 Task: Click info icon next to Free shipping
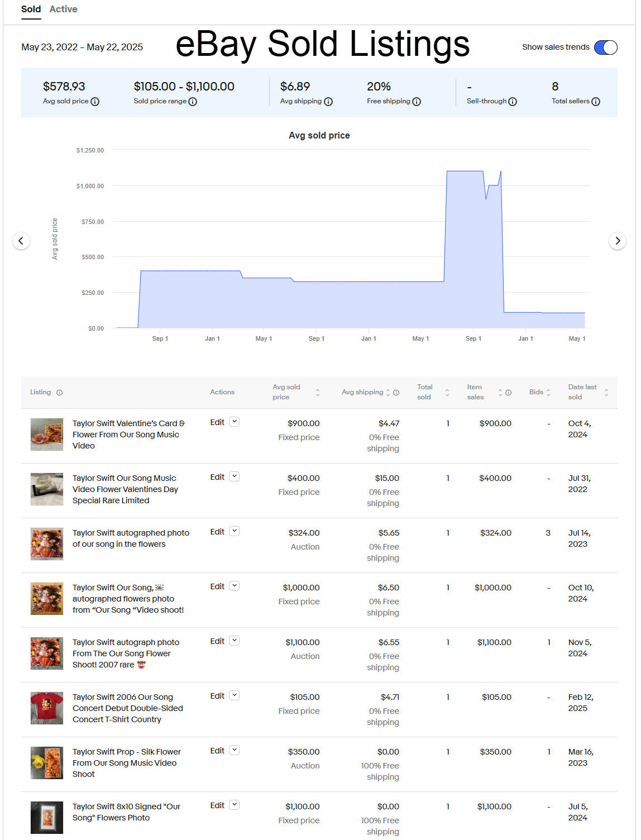(x=417, y=102)
